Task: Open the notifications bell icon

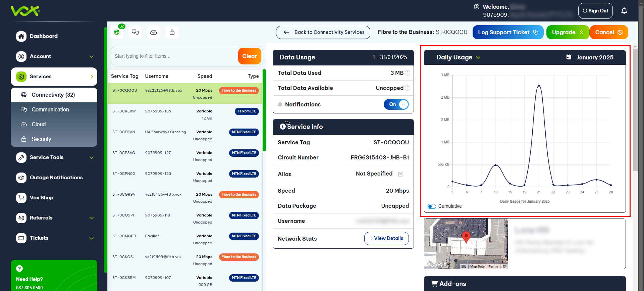Action: (624, 11)
